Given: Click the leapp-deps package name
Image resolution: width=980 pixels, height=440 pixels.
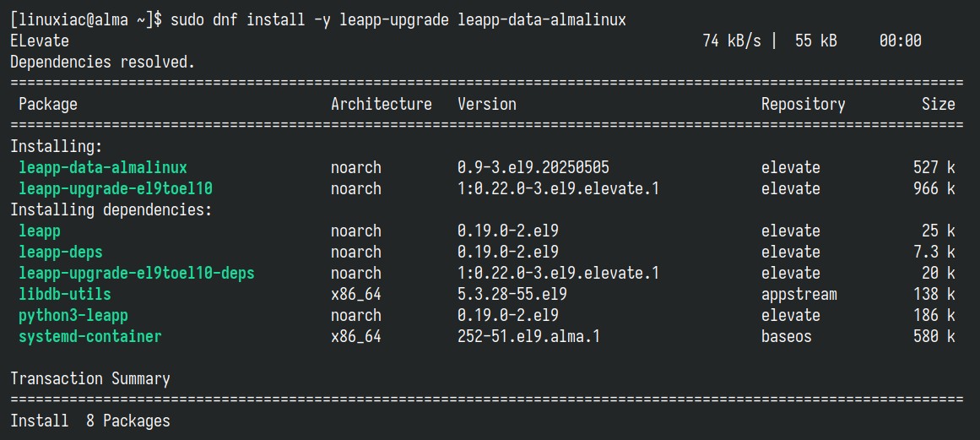Looking at the screenshot, I should [x=61, y=253].
